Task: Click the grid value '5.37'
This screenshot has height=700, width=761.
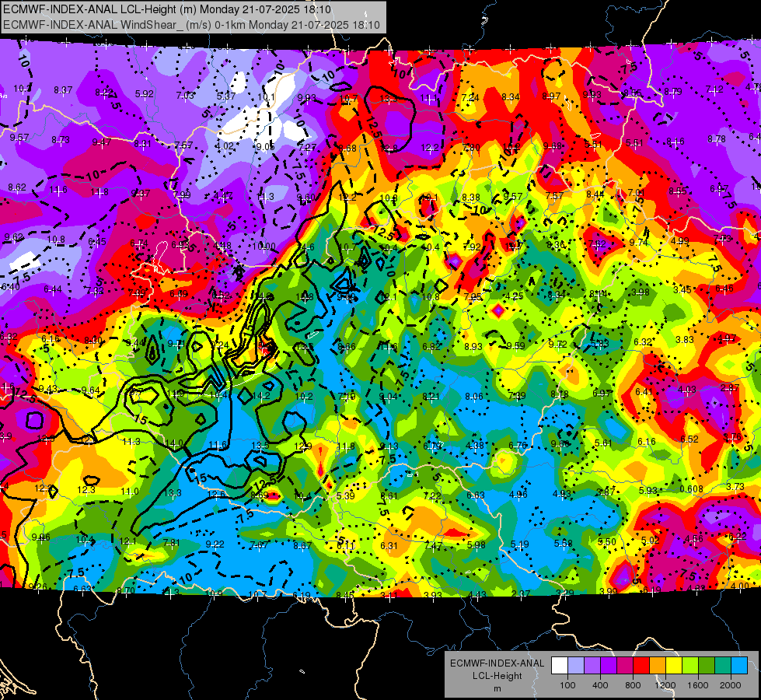Action: pyautogui.click(x=226, y=96)
